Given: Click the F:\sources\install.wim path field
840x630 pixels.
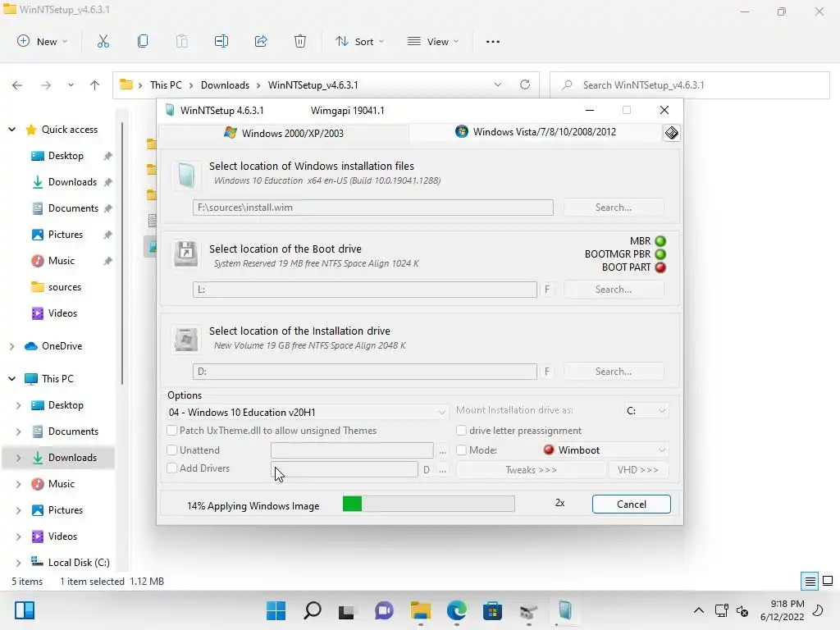Looking at the screenshot, I should tap(373, 208).
